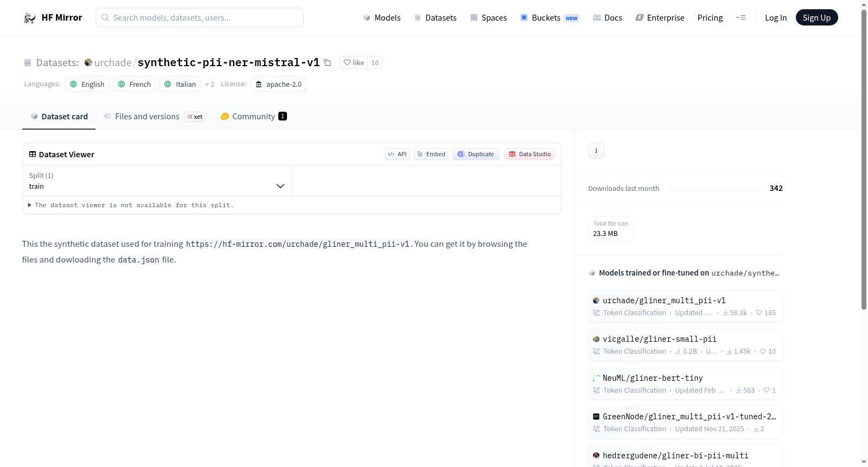Open the three-dot options menu in sidebar
Viewport: 868px width, 467px height.
(596, 151)
